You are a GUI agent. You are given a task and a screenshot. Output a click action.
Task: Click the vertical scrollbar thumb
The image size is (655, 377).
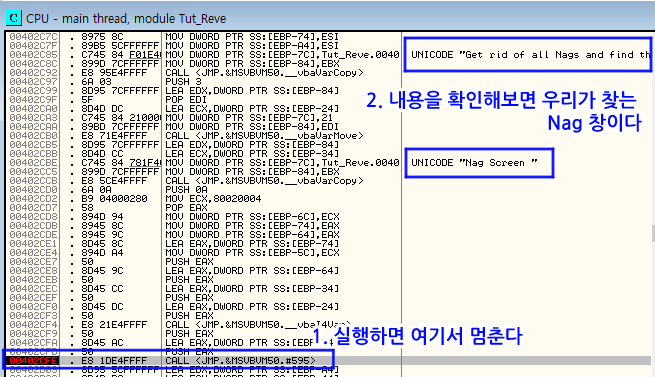[653, 233]
